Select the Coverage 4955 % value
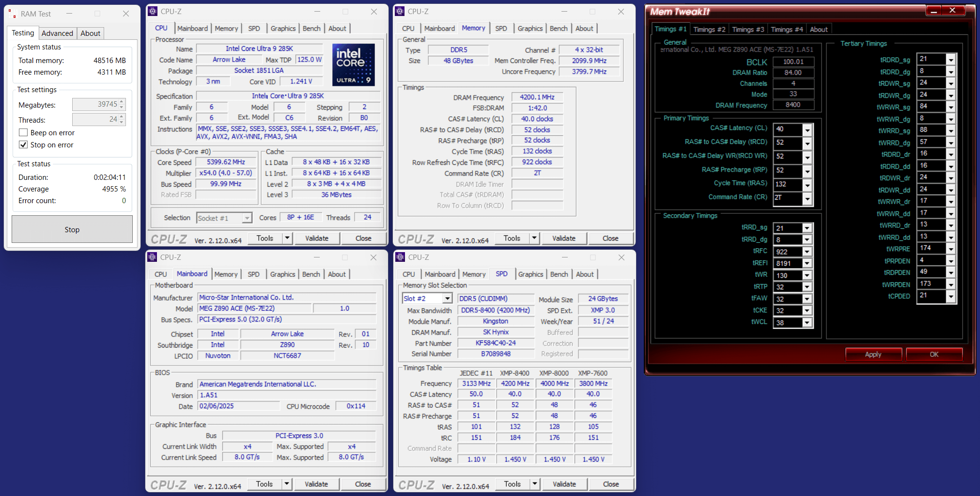Viewport: 980px width, 496px height. (x=114, y=189)
